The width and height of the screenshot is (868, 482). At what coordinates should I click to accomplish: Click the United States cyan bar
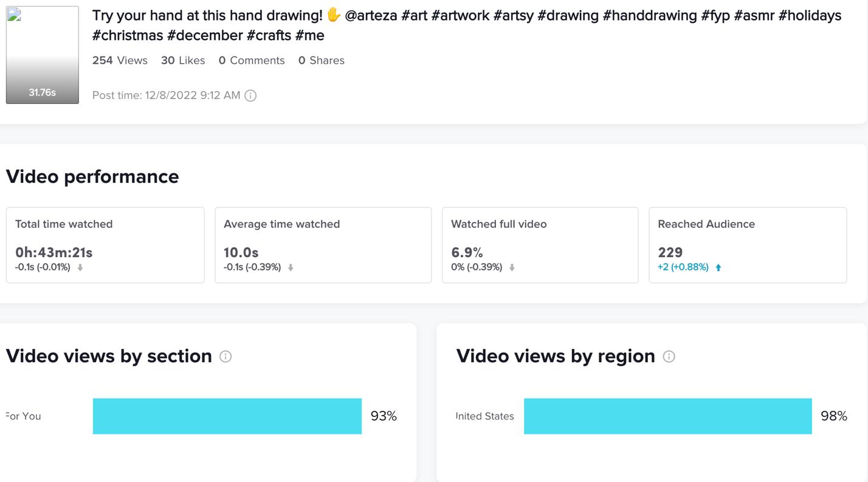click(667, 416)
